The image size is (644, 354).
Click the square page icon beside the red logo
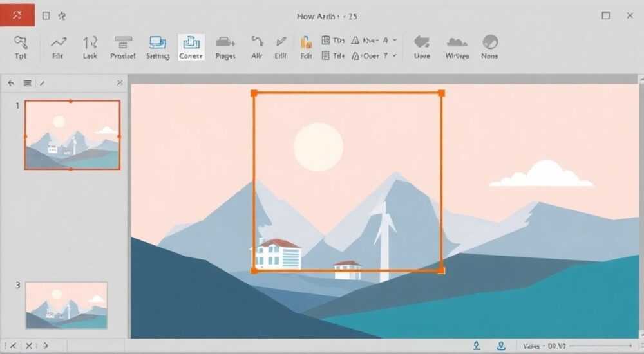pyautogui.click(x=46, y=16)
